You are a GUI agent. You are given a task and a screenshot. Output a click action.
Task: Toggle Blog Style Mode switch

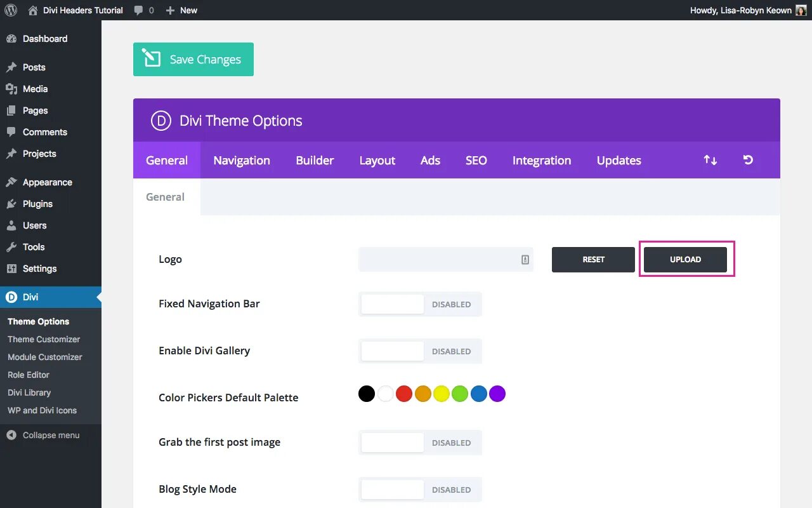(420, 490)
